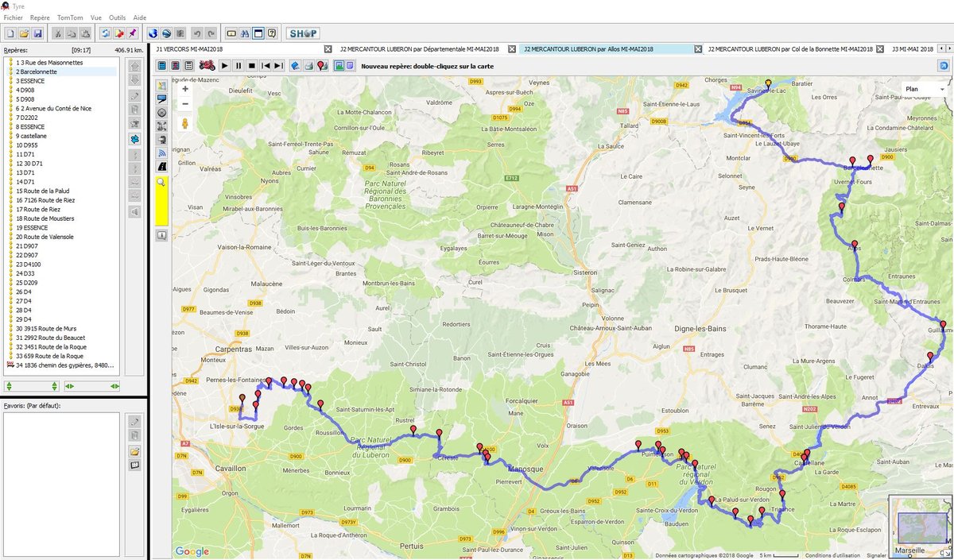
Task: Zoom in the map with plus button
Action: pyautogui.click(x=185, y=89)
